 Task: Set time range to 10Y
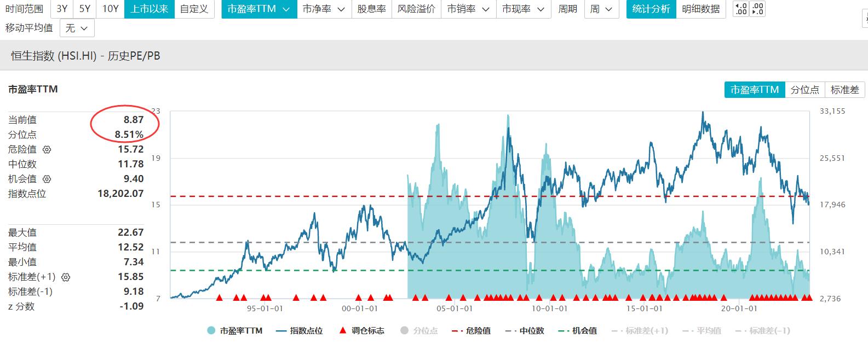110,9
